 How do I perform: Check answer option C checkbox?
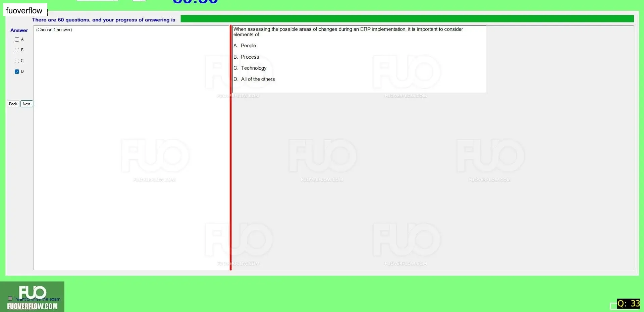[17, 61]
